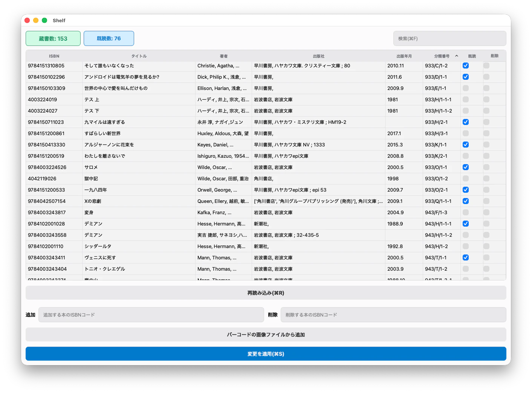Click 再読み込み(⌘R) reload button

266,293
